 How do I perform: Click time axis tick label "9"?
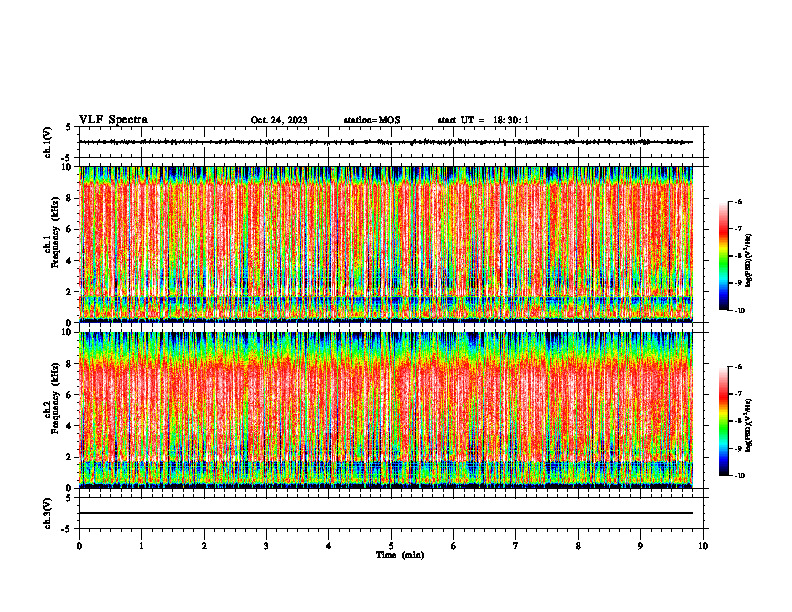(640, 546)
